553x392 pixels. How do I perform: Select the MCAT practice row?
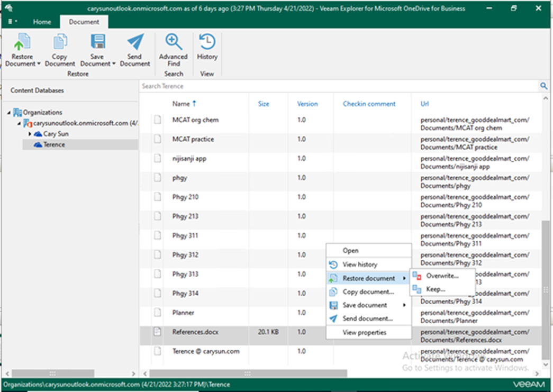coord(340,143)
